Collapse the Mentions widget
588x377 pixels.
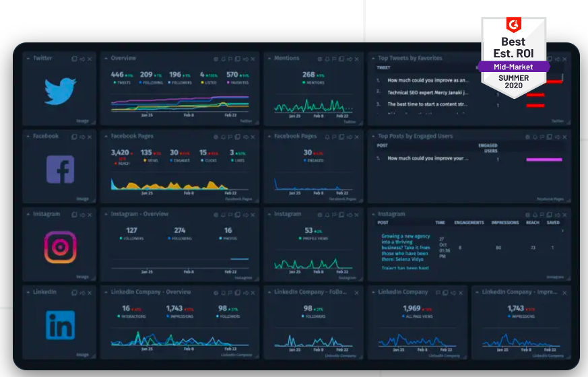[269, 59]
